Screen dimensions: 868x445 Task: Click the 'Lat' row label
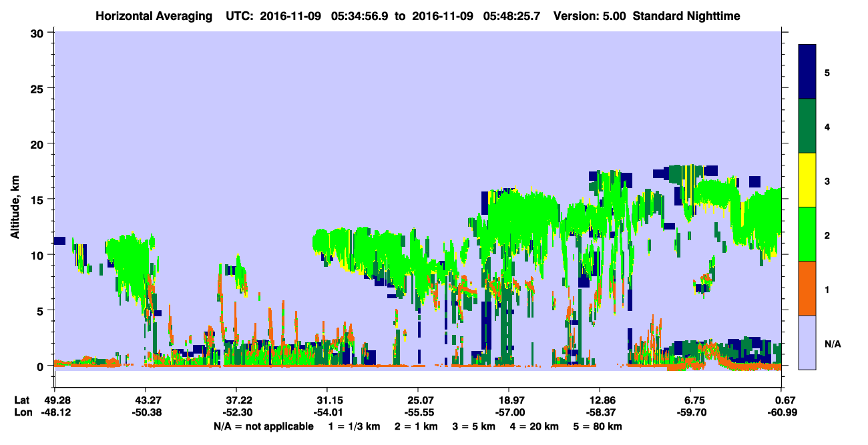21,400
